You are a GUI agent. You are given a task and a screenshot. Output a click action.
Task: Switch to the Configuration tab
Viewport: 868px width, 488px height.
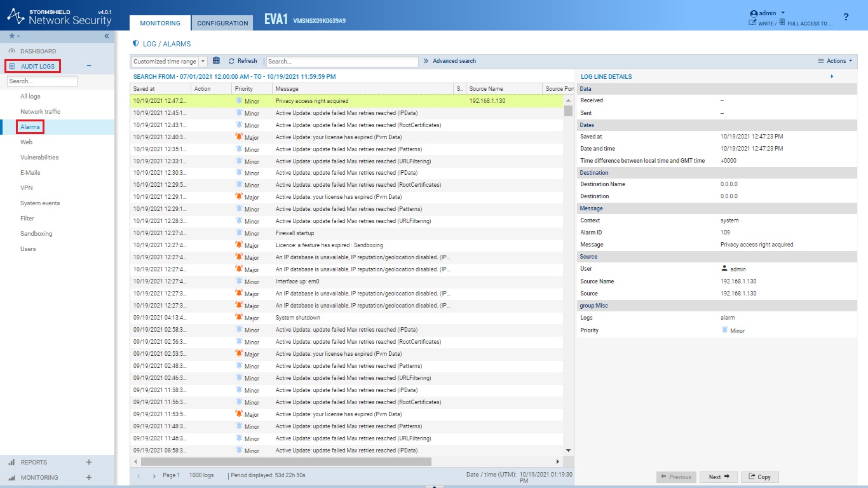click(x=222, y=24)
